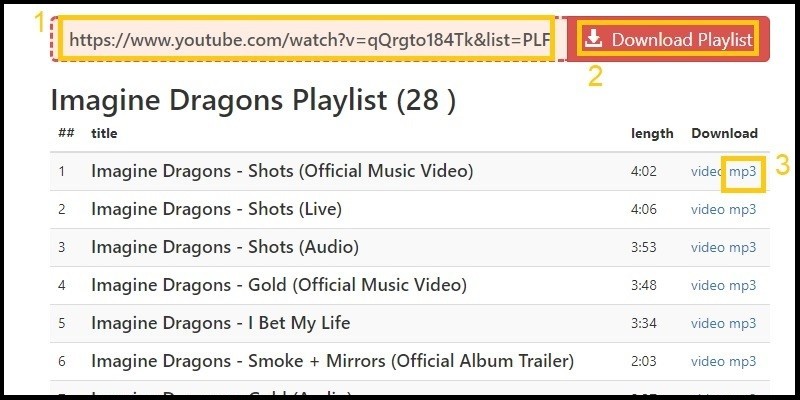
Task: Download video for Gold (Official Music Video)
Action: (707, 285)
